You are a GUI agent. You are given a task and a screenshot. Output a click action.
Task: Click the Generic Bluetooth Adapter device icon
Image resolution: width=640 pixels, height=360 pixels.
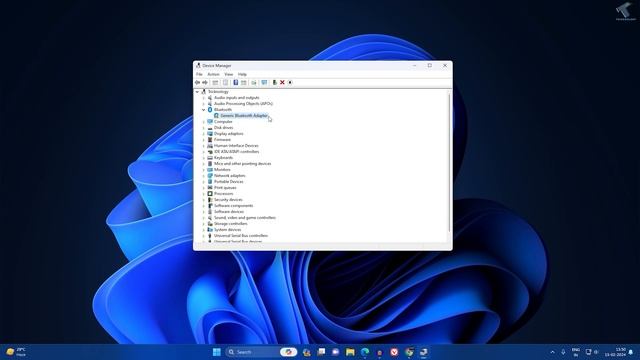pyautogui.click(x=216, y=116)
